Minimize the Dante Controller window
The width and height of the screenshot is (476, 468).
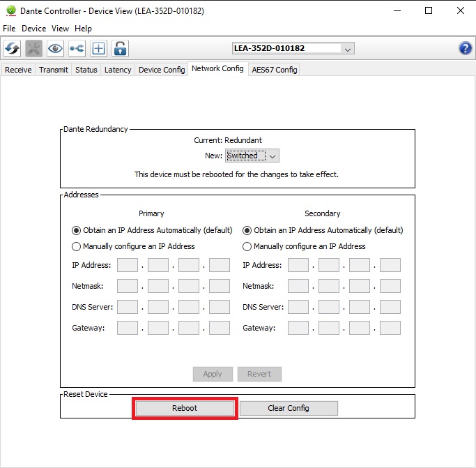click(x=397, y=10)
